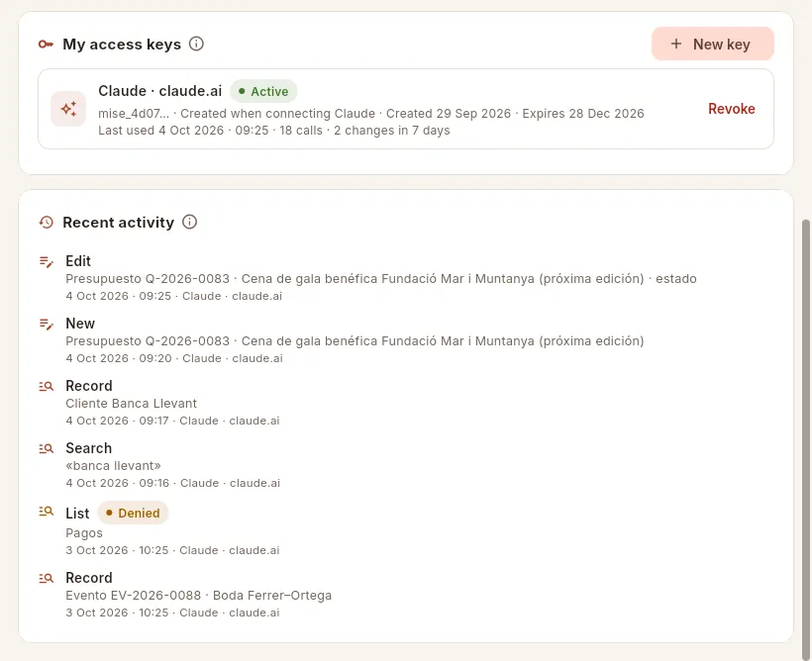This screenshot has height=661, width=812.
Task: Click the '4 Oct 2026 · 09:17' timestamp line
Action: (172, 421)
